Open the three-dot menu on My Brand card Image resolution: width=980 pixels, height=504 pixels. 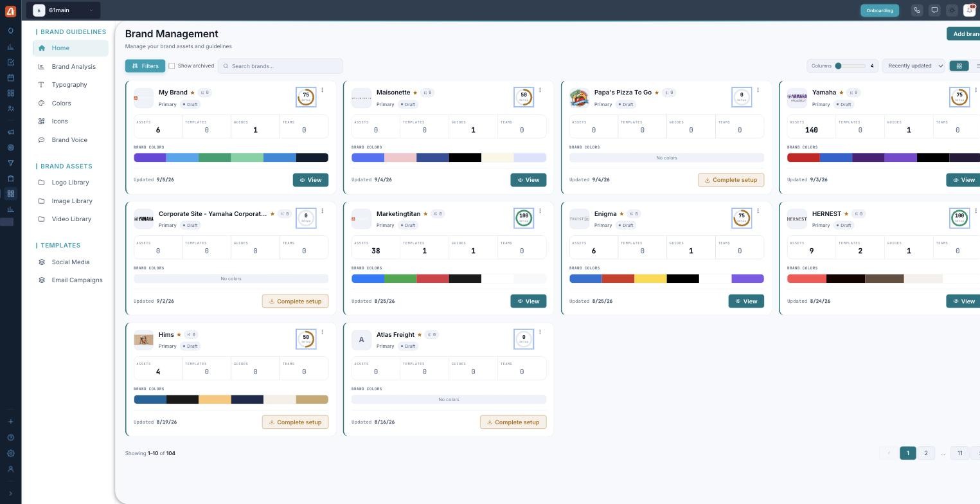point(322,90)
